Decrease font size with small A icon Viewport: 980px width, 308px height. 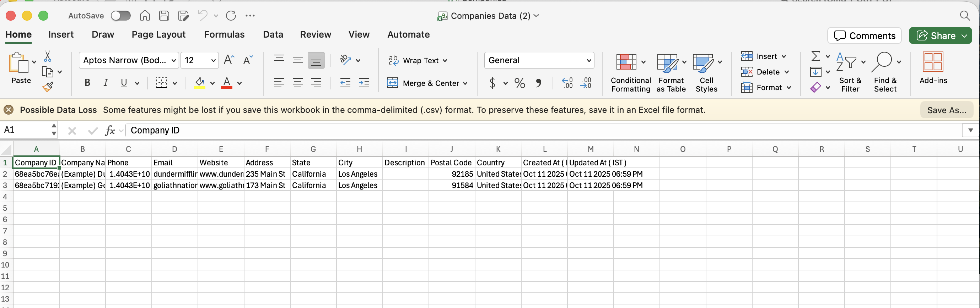tap(248, 60)
